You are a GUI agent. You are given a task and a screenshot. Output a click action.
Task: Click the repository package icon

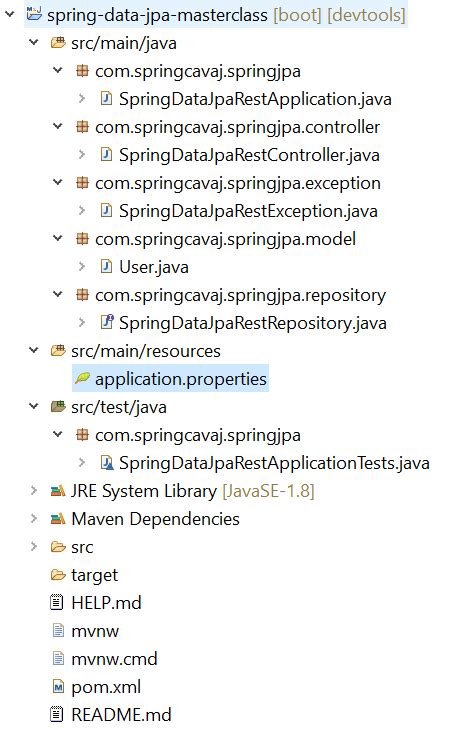tap(82, 295)
